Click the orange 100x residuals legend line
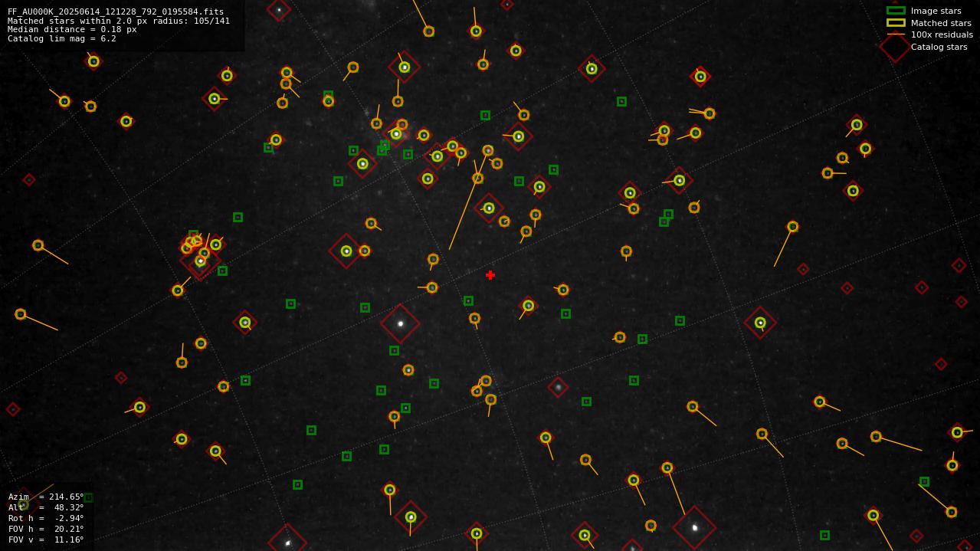The height and width of the screenshot is (551, 980). 896,34
